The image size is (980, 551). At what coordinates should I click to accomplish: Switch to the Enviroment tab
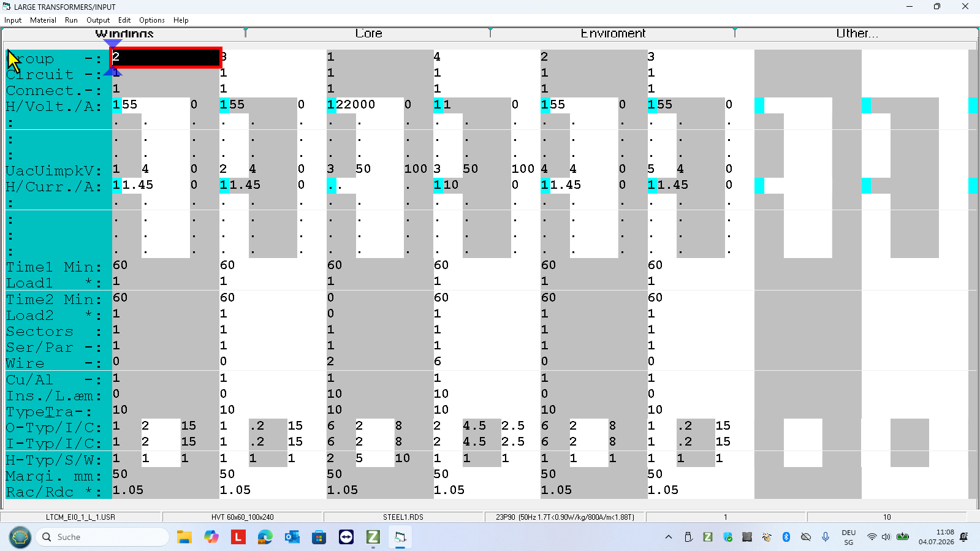point(613,34)
